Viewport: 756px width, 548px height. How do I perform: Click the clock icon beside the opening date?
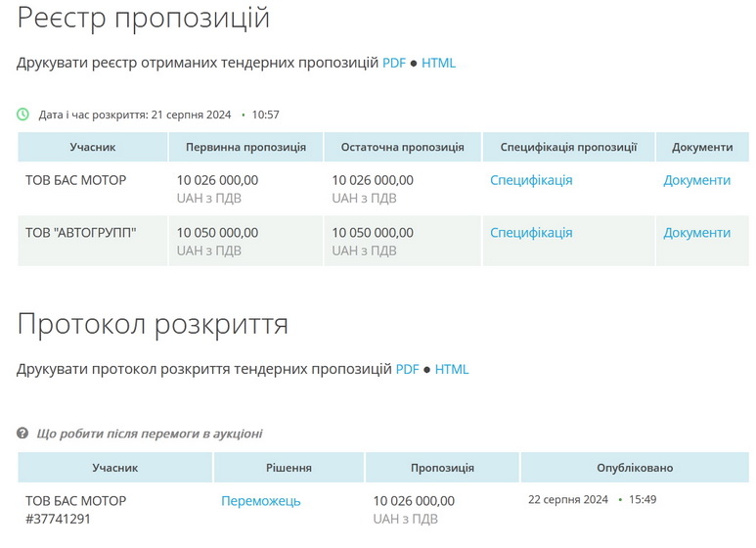point(23,114)
